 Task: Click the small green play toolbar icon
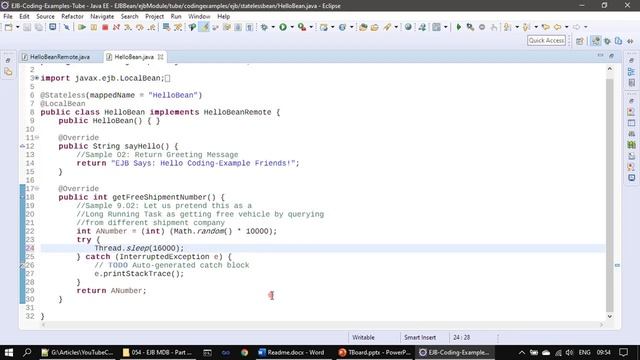pos(458,27)
